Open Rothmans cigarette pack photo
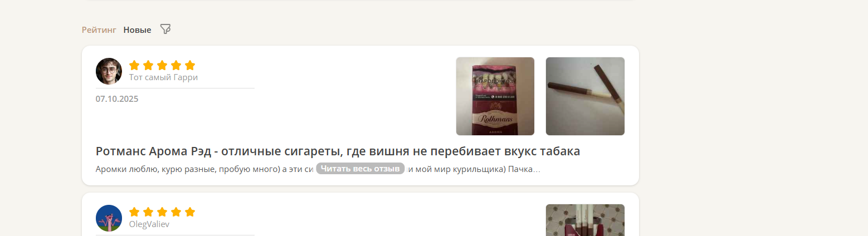 click(495, 96)
